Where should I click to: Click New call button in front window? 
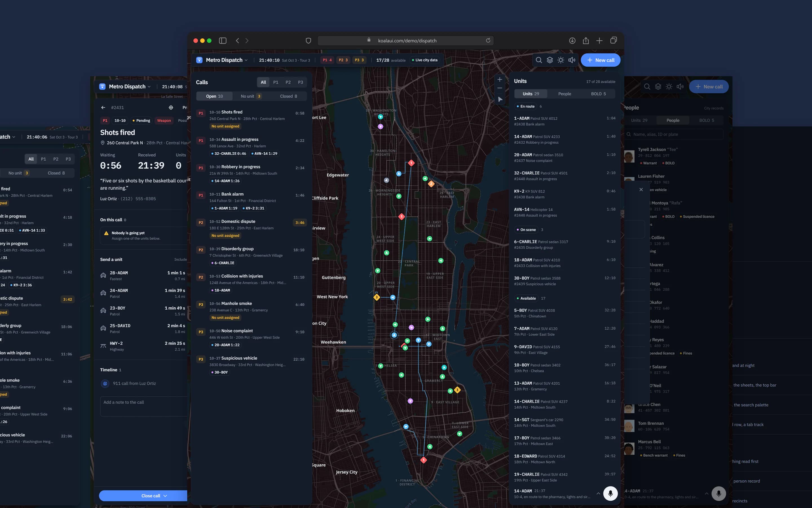[x=601, y=60]
